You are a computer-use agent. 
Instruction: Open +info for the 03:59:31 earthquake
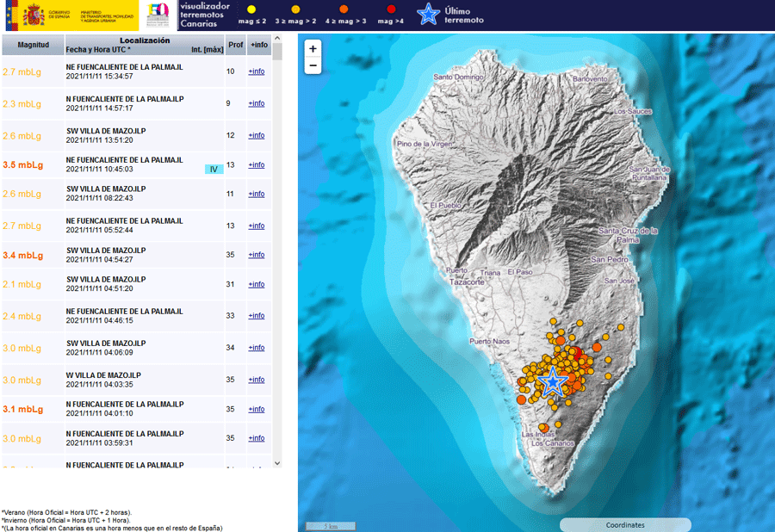coord(256,438)
